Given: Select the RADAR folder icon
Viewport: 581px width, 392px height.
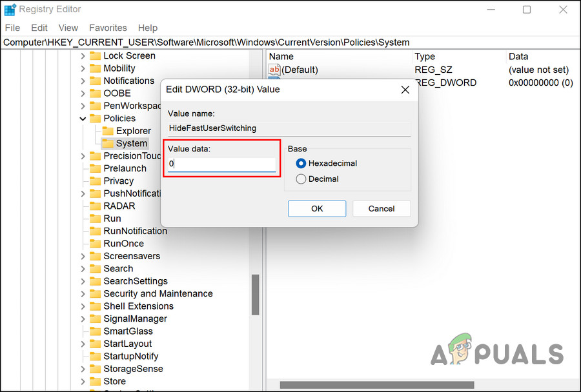Looking at the screenshot, I should (x=95, y=206).
